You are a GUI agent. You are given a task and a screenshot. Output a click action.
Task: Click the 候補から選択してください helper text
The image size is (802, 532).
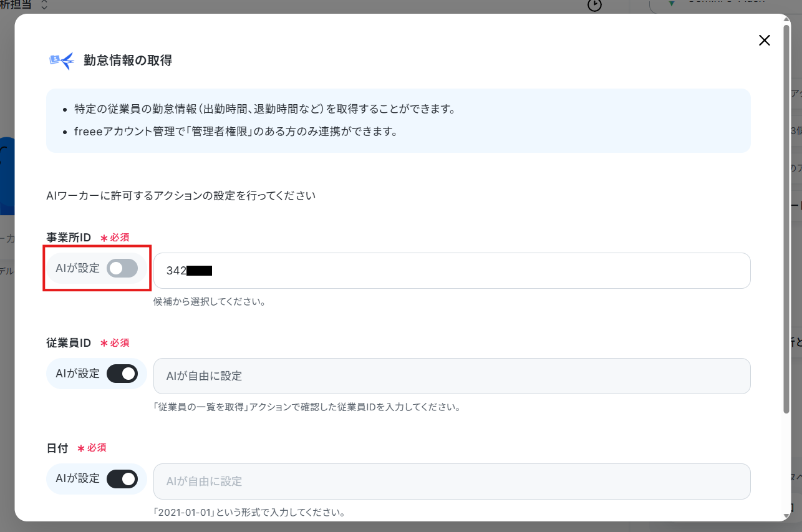(210, 302)
